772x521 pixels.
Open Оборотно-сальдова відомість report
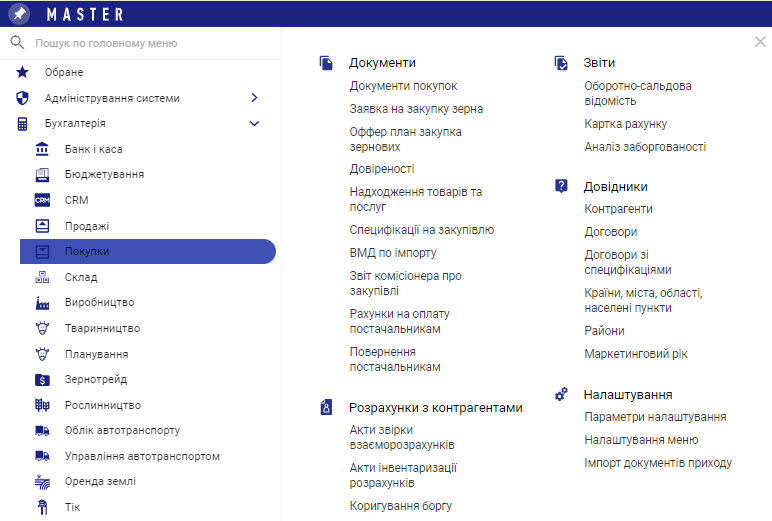[638, 94]
